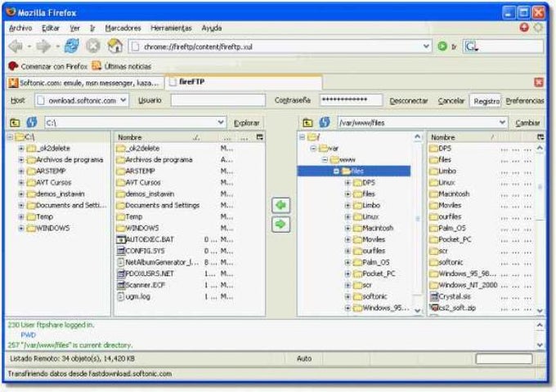The height and width of the screenshot is (392, 556).
Task: Go to home page icon
Action: coord(115,46)
